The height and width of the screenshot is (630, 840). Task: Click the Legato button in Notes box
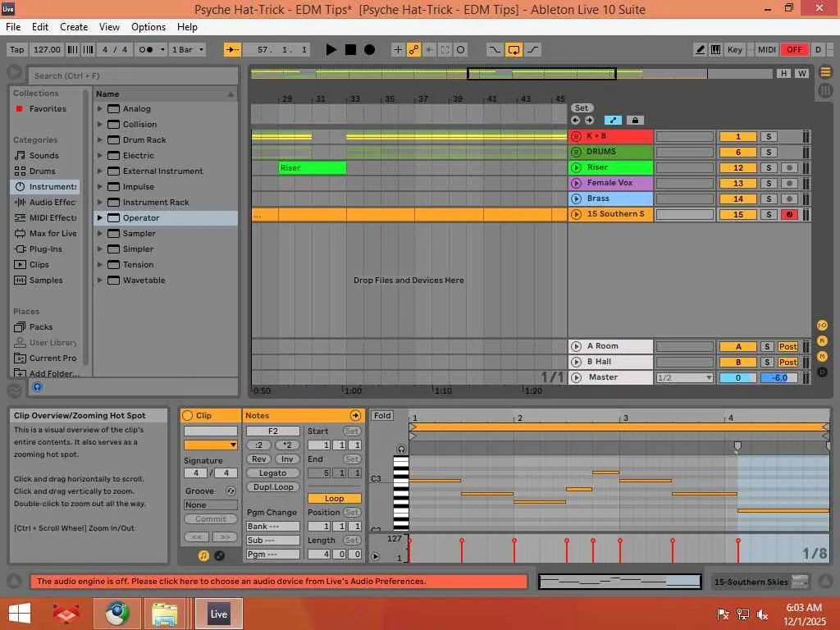click(272, 473)
